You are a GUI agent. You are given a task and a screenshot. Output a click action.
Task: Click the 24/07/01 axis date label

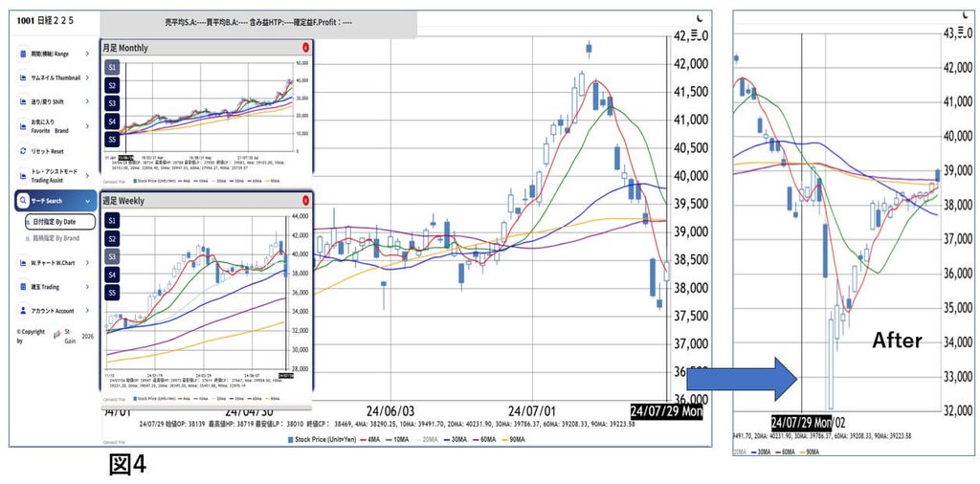coord(530,411)
